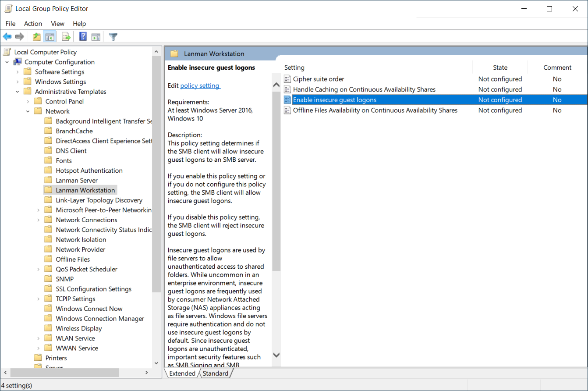The height and width of the screenshot is (391, 588).
Task: Switch to the Standard tab
Action: click(x=215, y=373)
